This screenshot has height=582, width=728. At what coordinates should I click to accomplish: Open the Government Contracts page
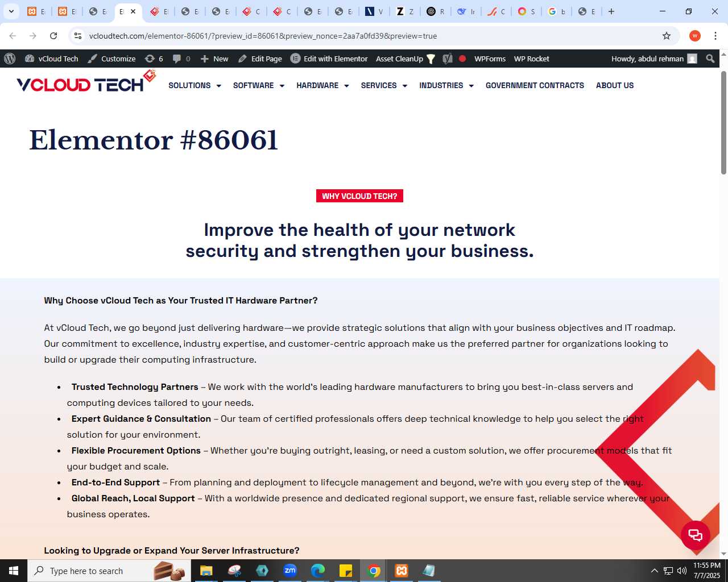(535, 85)
